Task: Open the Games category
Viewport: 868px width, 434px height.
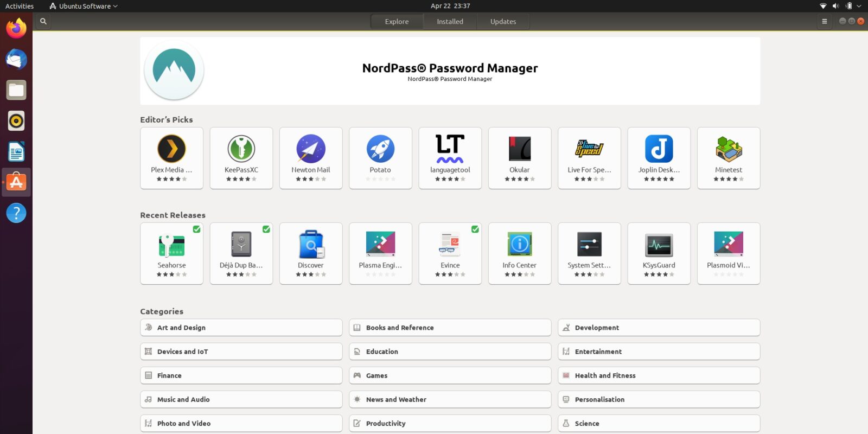Action: [450, 375]
